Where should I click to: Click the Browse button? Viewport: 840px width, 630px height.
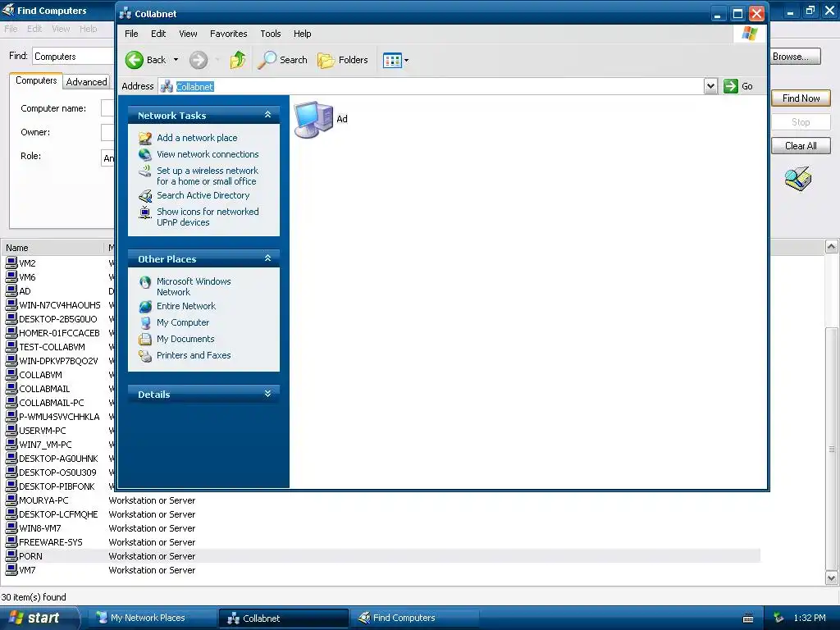[796, 57]
